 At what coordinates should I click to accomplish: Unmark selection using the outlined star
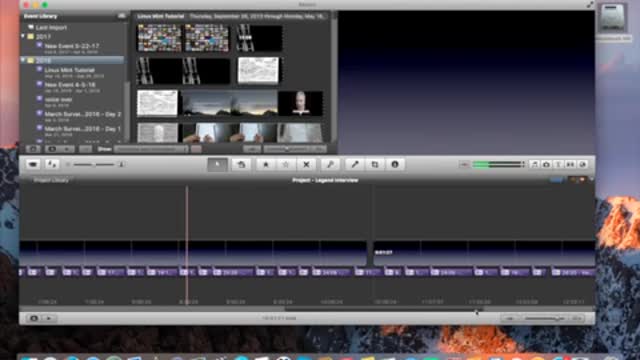[286, 164]
